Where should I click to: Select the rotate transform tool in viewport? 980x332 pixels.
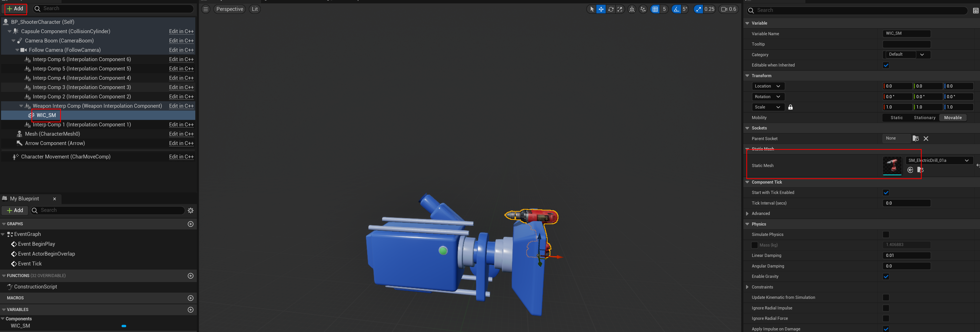tap(611, 9)
